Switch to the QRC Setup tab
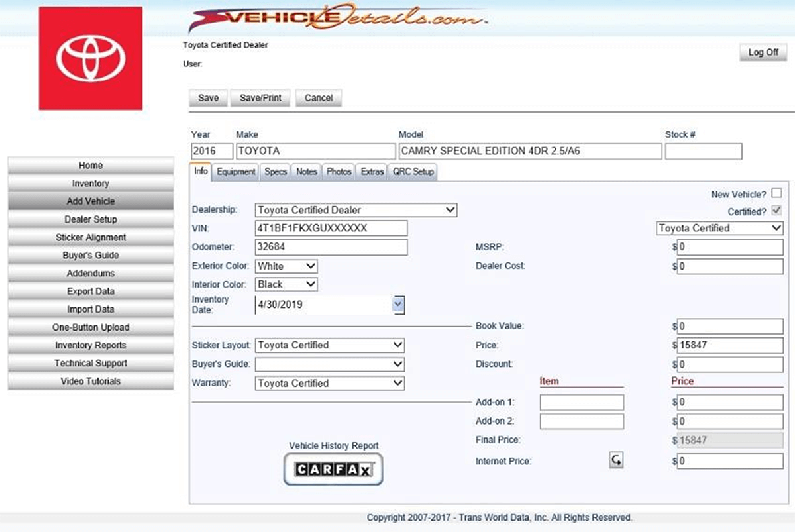The width and height of the screenshot is (795, 532). pos(413,172)
